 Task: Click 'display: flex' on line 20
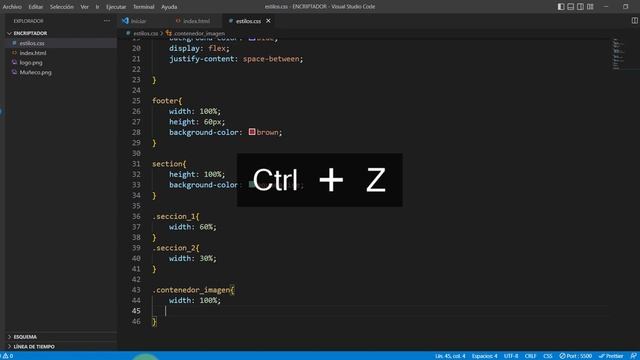coord(199,48)
